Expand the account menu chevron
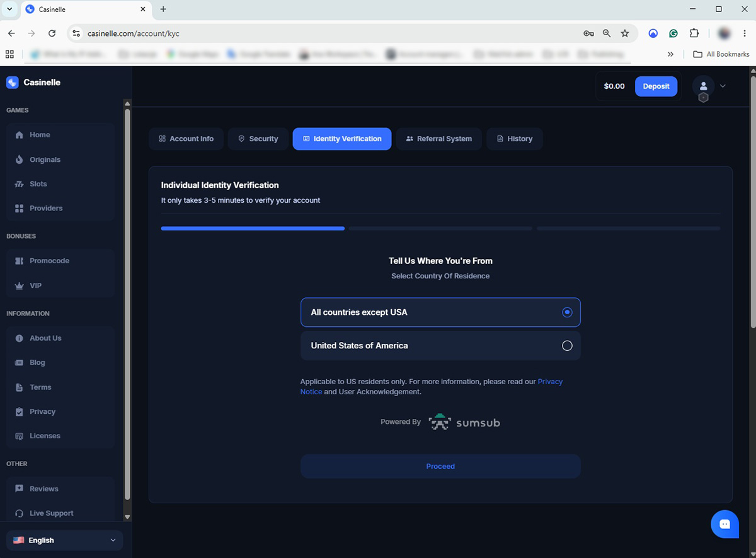This screenshot has height=558, width=756. point(723,86)
